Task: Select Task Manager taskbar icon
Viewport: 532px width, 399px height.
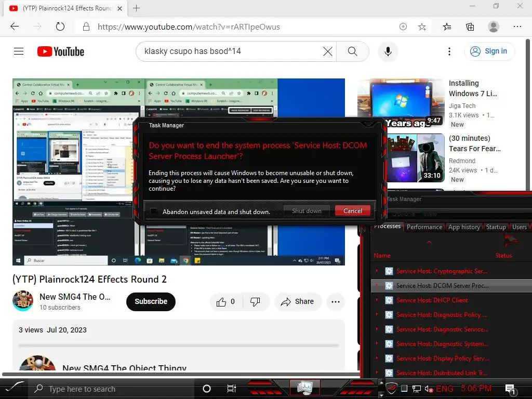Action: tap(304, 388)
